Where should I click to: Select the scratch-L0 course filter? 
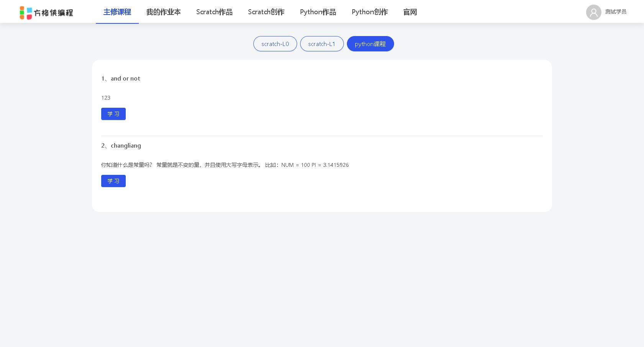click(x=275, y=44)
